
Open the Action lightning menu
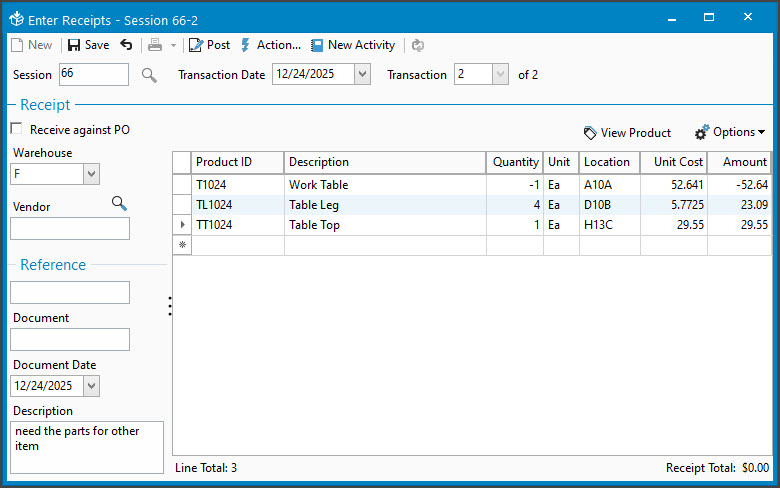click(270, 45)
